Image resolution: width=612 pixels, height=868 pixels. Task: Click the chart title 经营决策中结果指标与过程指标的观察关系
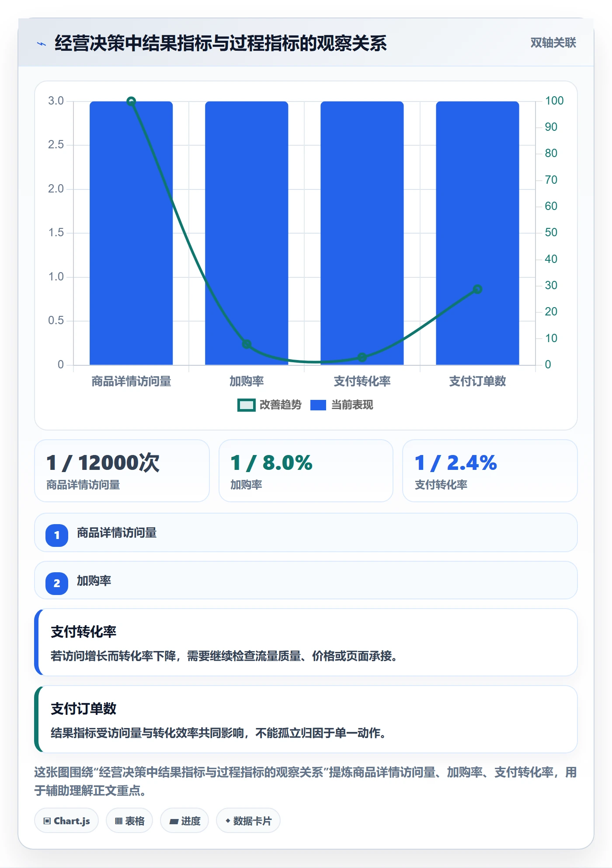click(221, 43)
